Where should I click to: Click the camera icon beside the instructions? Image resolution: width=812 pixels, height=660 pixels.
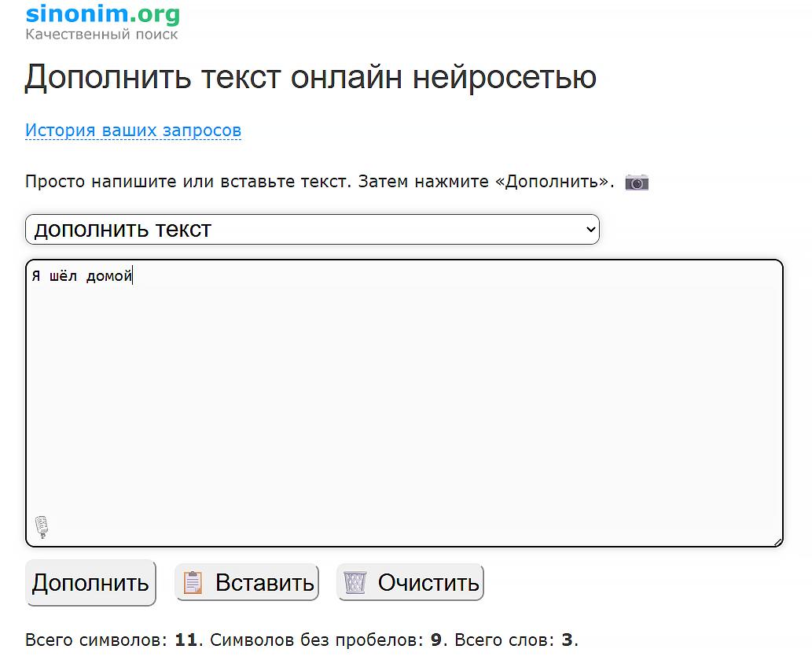[636, 183]
